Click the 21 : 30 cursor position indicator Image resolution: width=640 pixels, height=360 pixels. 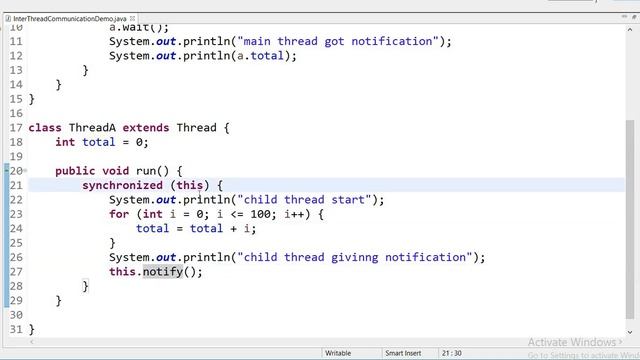click(x=451, y=353)
